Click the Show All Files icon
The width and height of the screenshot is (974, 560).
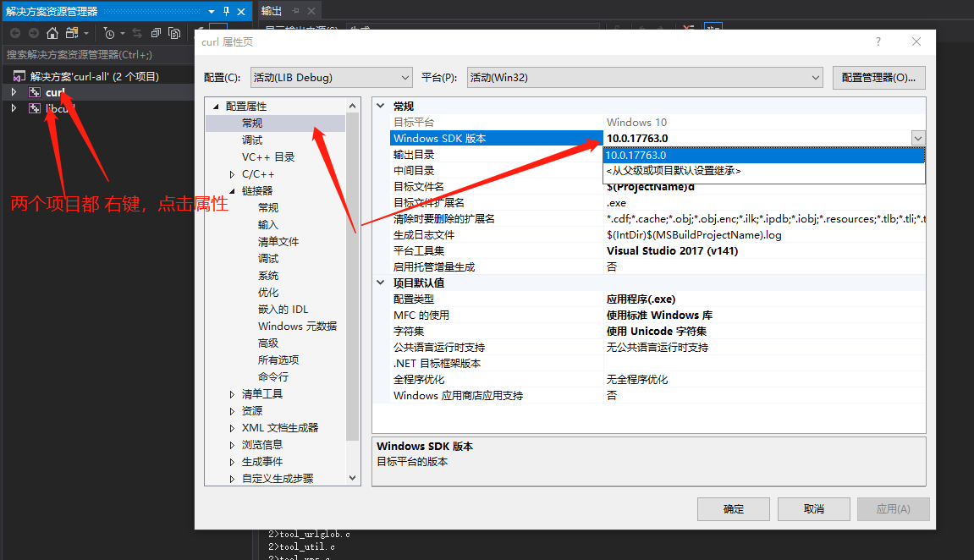[174, 33]
